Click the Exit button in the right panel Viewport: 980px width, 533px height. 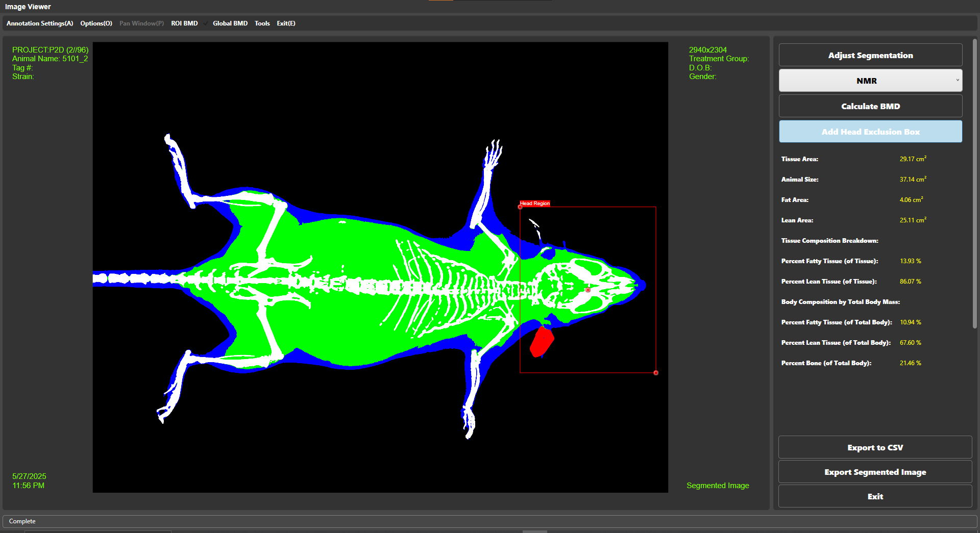tap(875, 496)
